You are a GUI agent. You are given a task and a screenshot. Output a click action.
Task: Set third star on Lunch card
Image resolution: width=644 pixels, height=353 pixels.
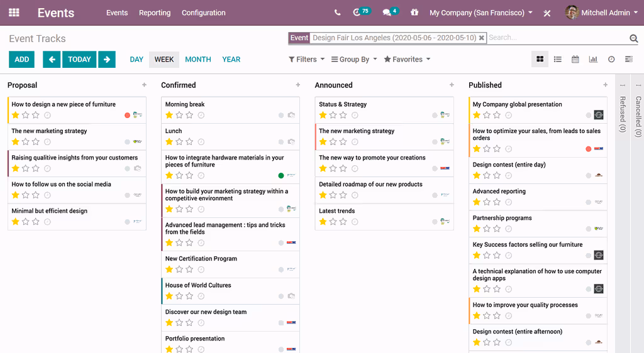(189, 142)
